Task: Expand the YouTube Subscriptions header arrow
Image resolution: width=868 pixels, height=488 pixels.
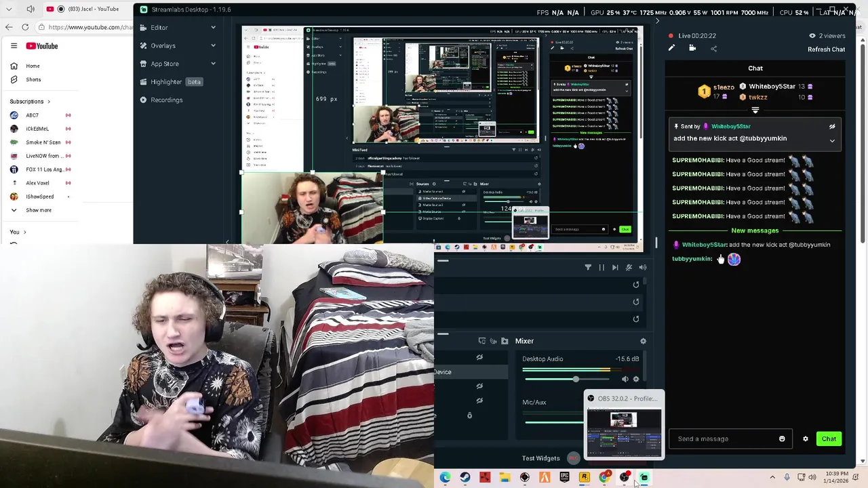Action: point(49,102)
